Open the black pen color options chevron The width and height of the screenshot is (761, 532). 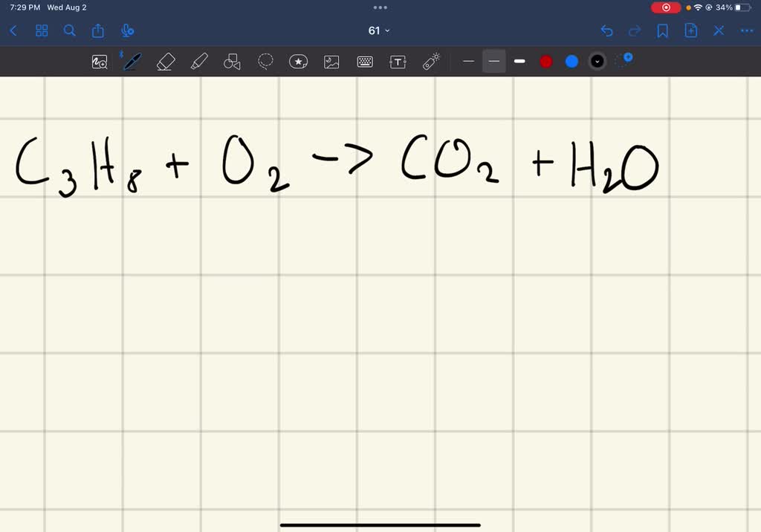coord(597,61)
